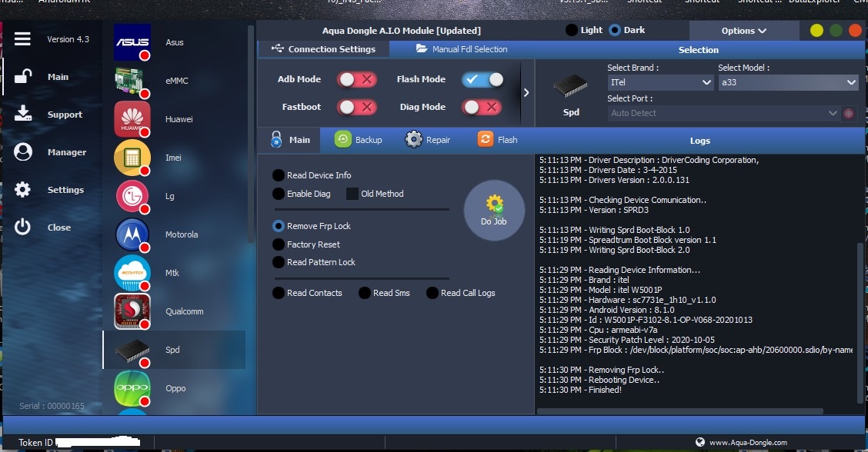Select the Huawei brand icon
868x452 pixels.
pos(132,119)
